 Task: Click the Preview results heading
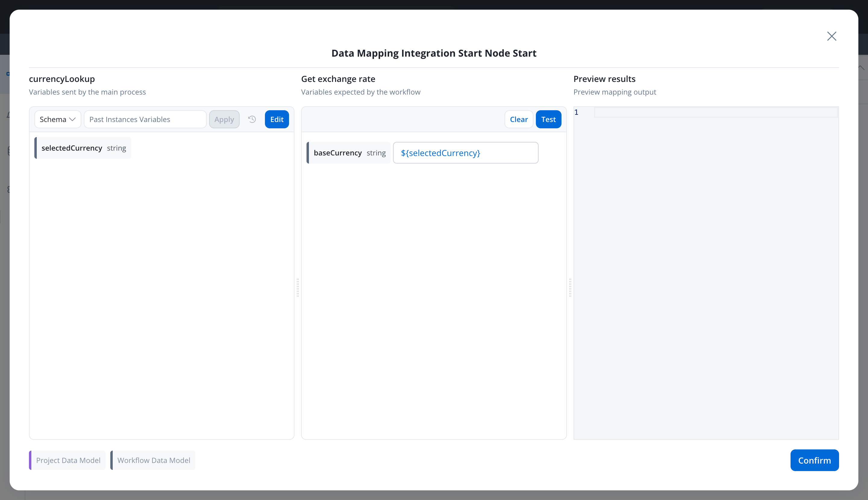605,79
